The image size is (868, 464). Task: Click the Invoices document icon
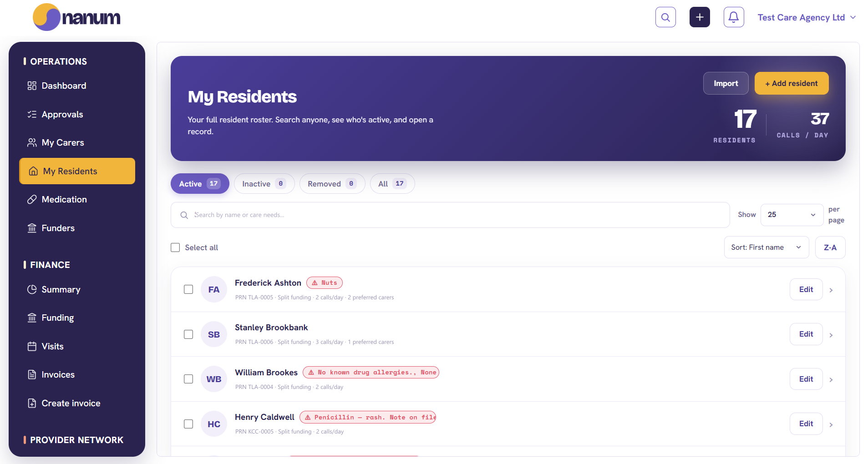[32, 374]
